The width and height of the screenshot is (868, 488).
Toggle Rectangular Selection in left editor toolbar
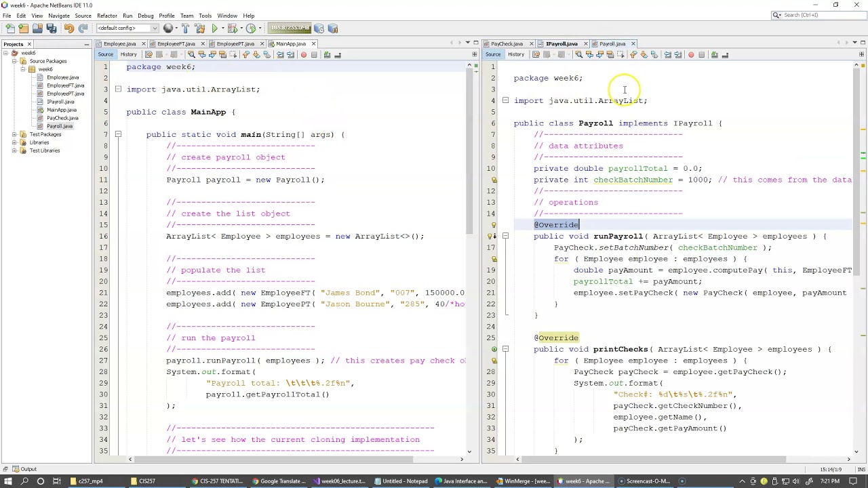click(x=235, y=55)
